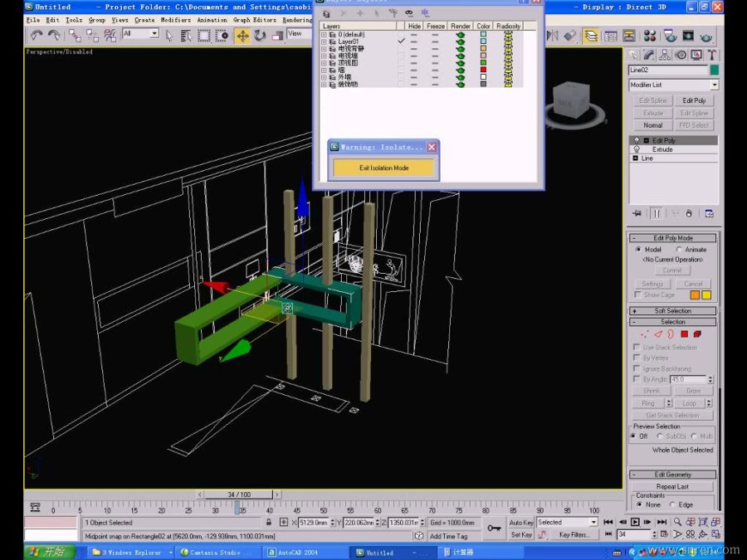Select Polygon sub-object level icon

(x=685, y=334)
